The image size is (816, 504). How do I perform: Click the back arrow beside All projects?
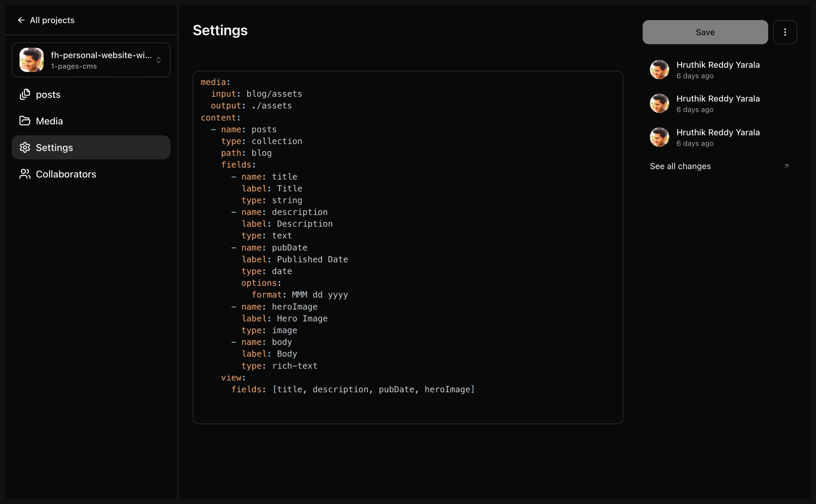coord(21,20)
